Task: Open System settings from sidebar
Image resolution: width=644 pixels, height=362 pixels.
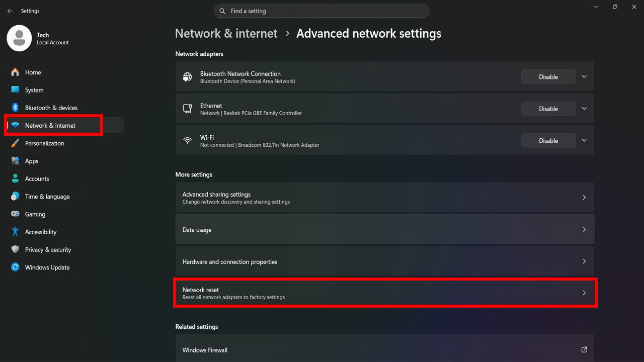Action: (34, 90)
